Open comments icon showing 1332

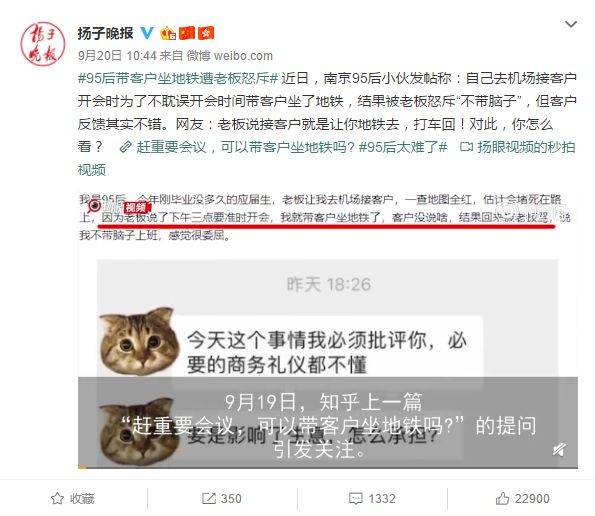coord(356,498)
